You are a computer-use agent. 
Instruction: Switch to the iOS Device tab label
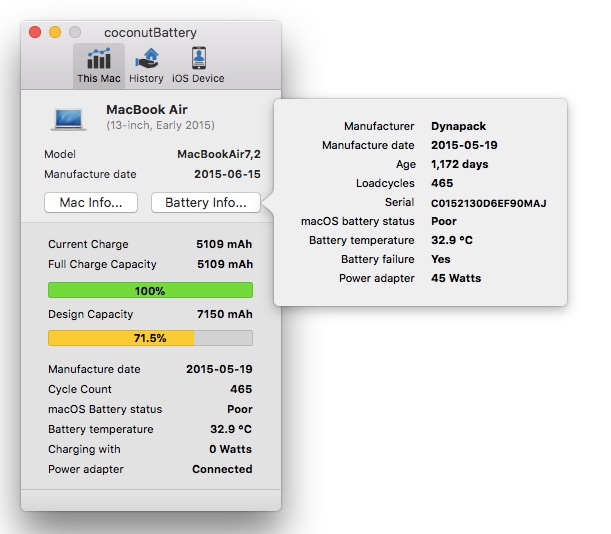click(198, 78)
